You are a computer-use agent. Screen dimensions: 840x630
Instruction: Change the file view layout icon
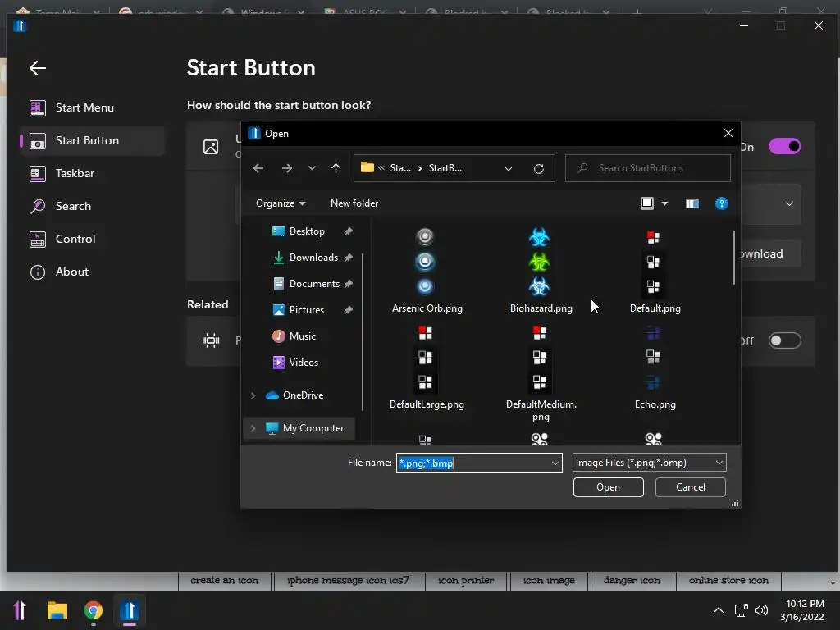click(x=647, y=203)
